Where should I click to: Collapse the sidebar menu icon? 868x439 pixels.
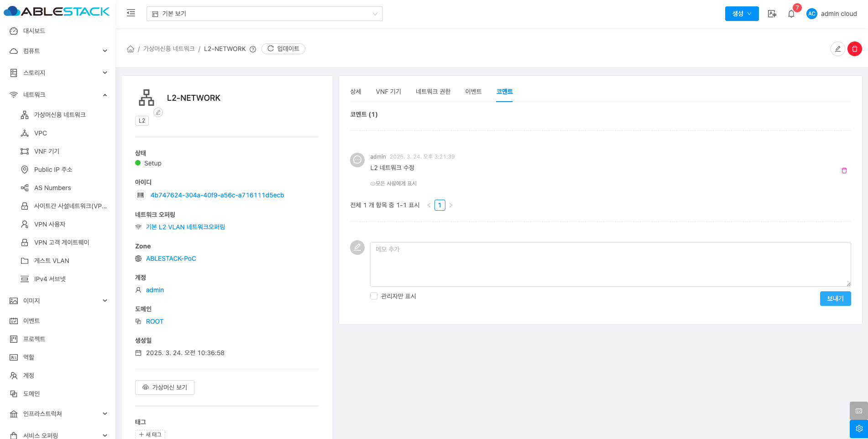click(x=131, y=13)
